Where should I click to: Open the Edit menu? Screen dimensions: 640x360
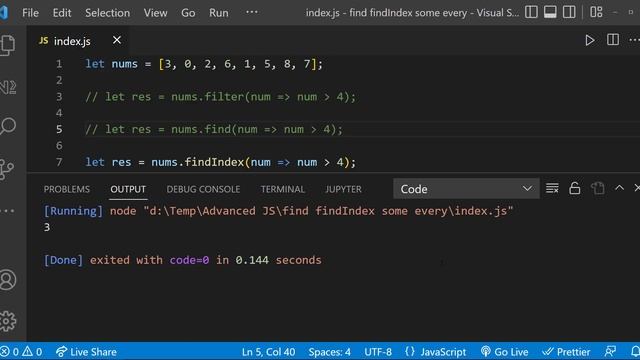pyautogui.click(x=62, y=13)
